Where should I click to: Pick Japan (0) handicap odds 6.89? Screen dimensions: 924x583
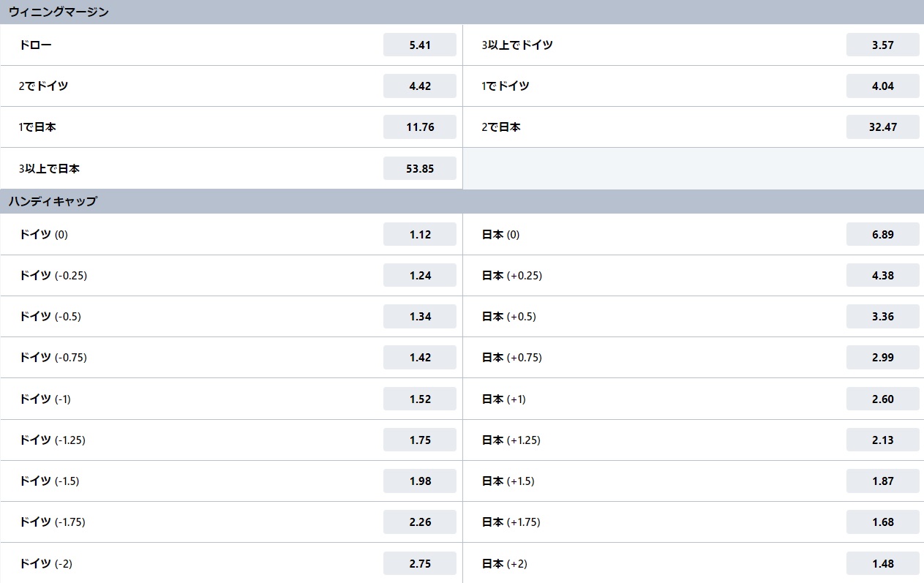[x=883, y=234]
